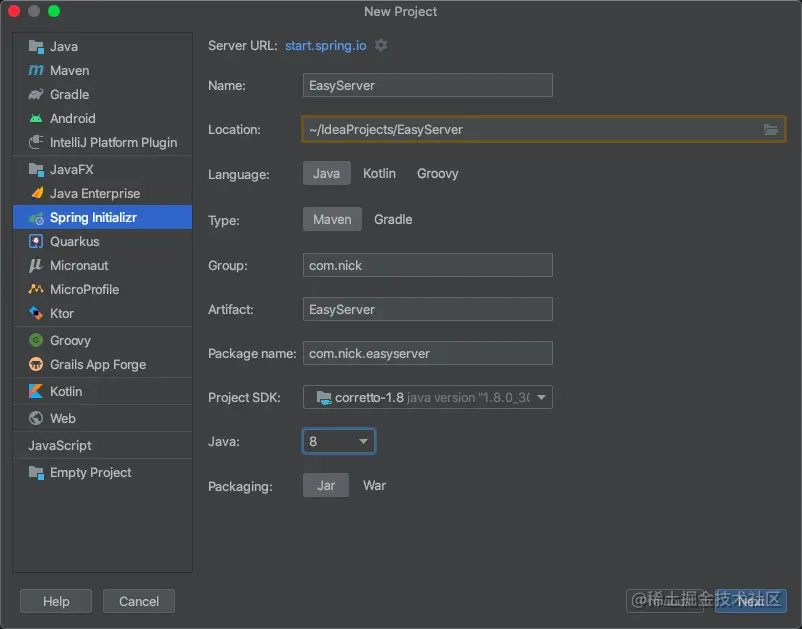Image resolution: width=802 pixels, height=629 pixels.
Task: Choose War packaging
Action: [x=374, y=485]
